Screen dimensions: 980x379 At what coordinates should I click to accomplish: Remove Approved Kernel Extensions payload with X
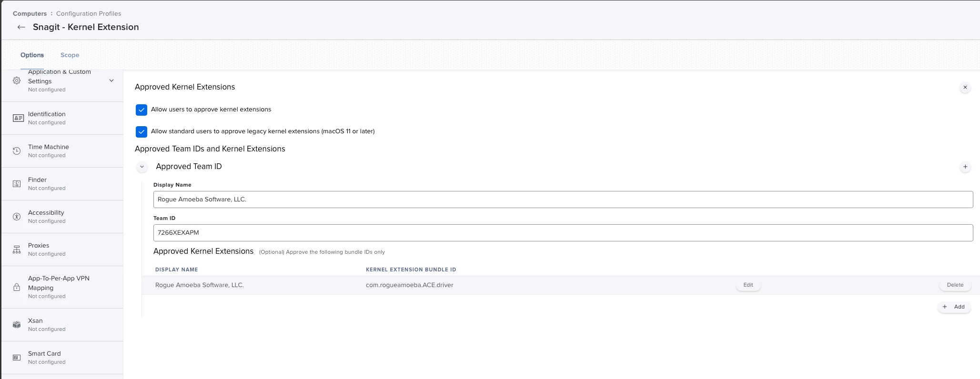click(x=965, y=87)
